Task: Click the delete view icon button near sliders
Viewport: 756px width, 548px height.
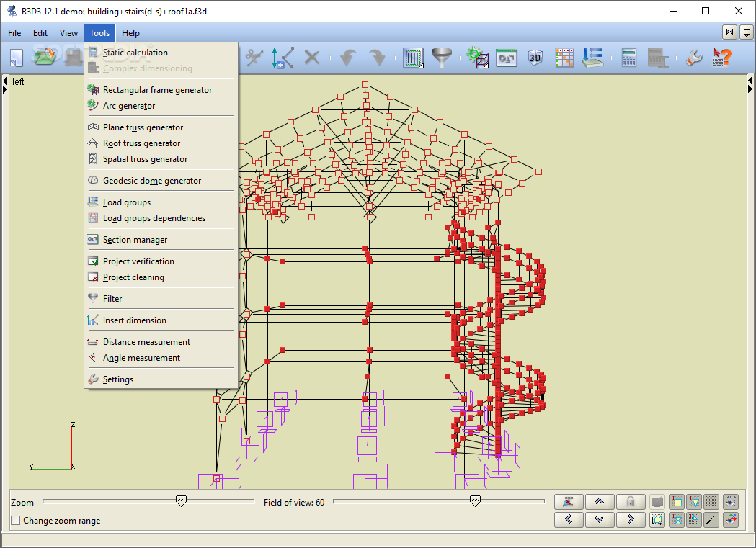Action: [x=569, y=502]
